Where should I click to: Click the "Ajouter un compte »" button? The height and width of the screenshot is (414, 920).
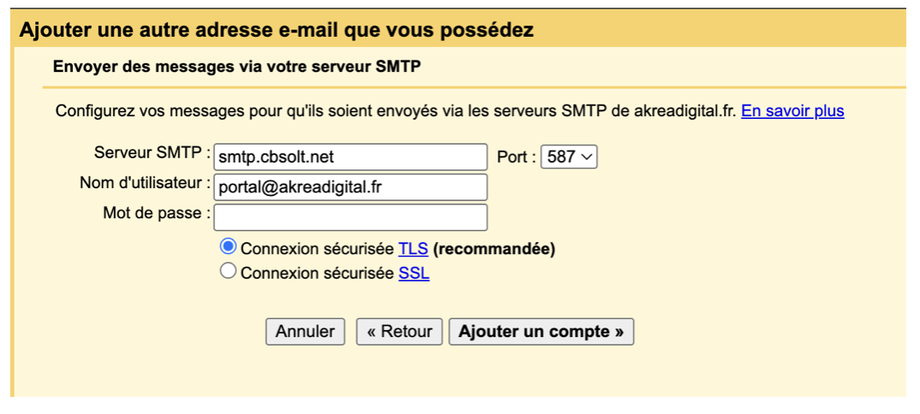tap(541, 332)
